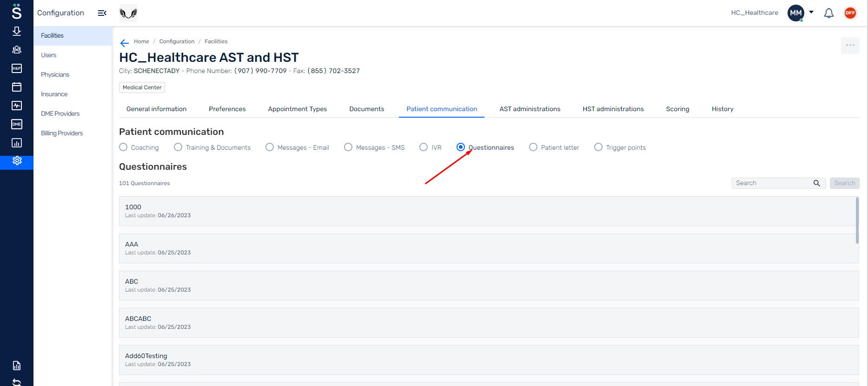Select the Coaching radio button
Screen dimensions: 868x386
point(123,147)
